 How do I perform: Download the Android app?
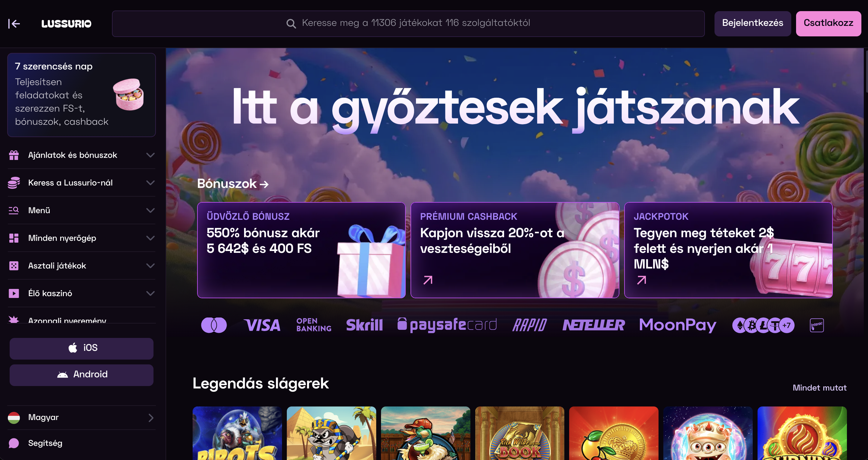click(82, 375)
